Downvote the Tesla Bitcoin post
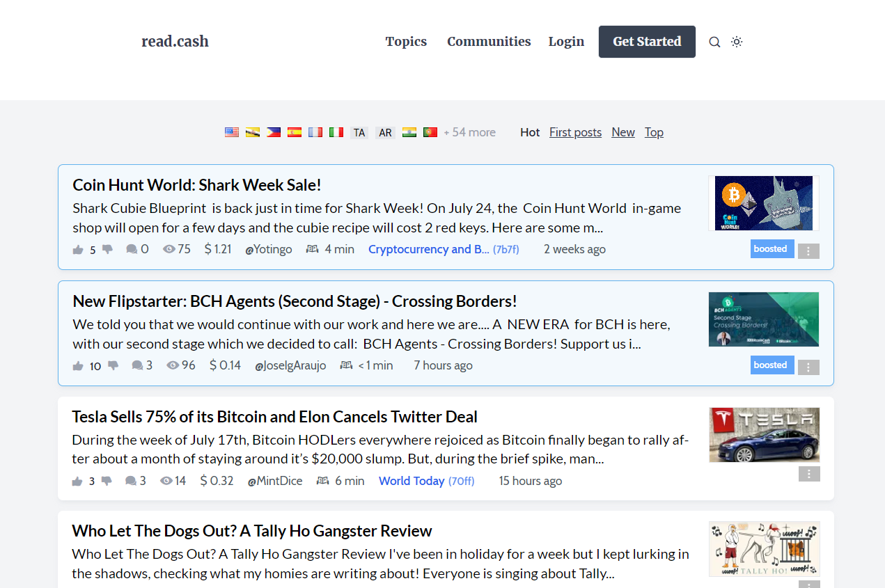Image resolution: width=885 pixels, height=588 pixels. [x=107, y=481]
